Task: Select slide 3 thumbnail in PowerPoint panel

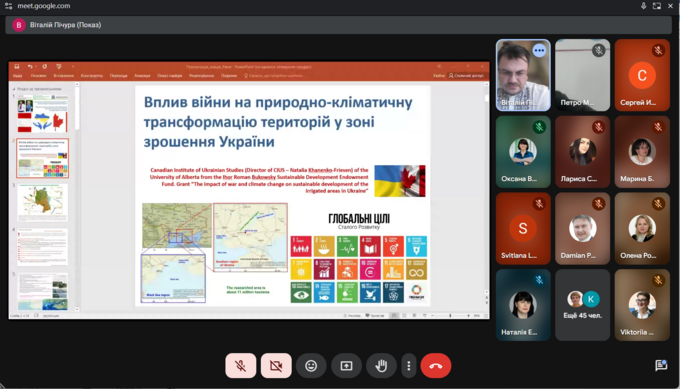Action: click(x=42, y=203)
